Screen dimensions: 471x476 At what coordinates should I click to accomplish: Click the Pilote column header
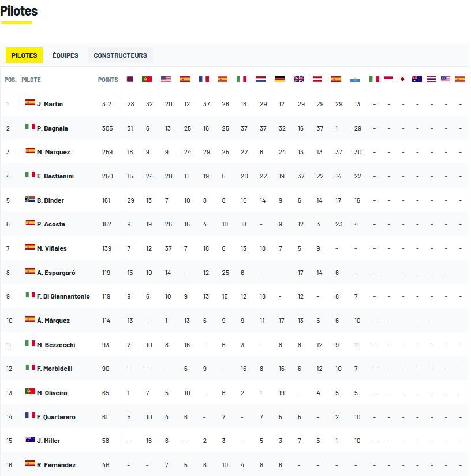[31, 80]
